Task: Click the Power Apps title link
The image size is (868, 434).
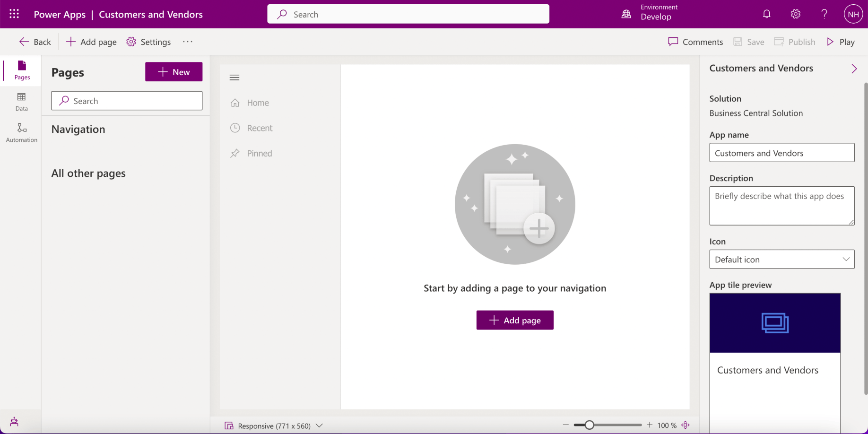Action: pyautogui.click(x=60, y=14)
